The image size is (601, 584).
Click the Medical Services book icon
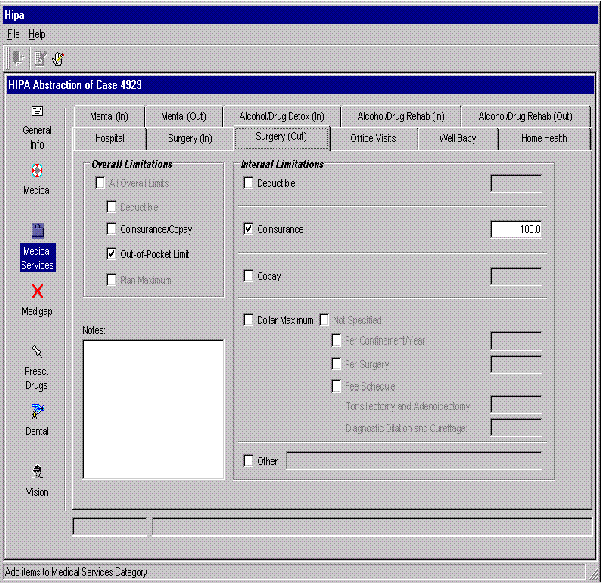[x=37, y=231]
